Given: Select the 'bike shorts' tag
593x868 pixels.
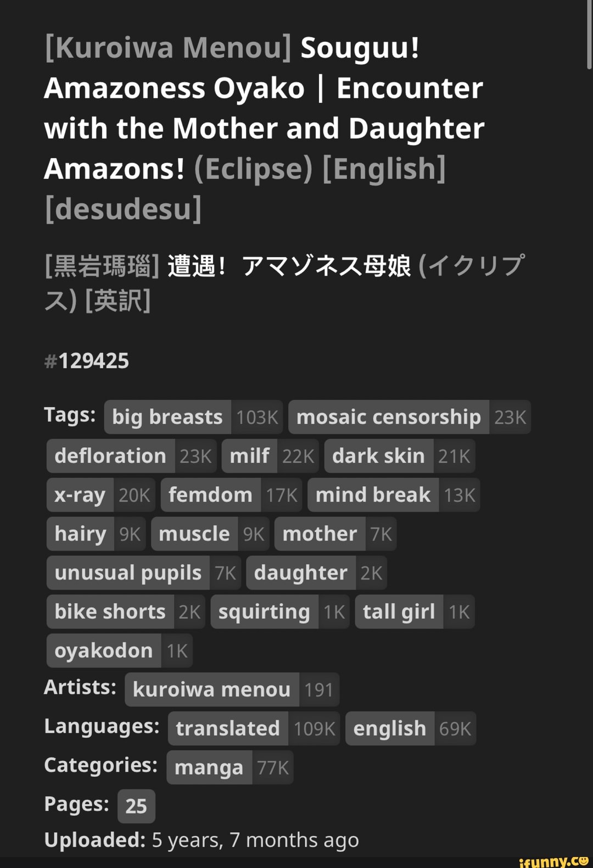Looking at the screenshot, I should pos(110,613).
